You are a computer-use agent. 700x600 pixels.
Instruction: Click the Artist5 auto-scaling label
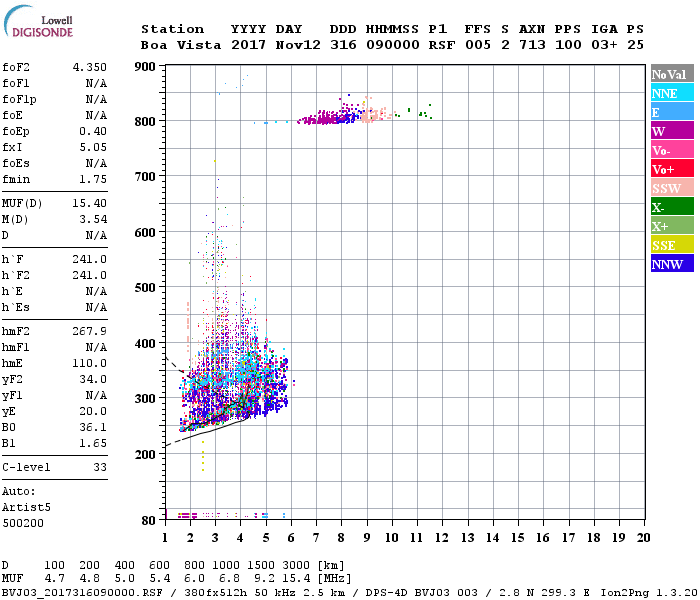[26, 508]
